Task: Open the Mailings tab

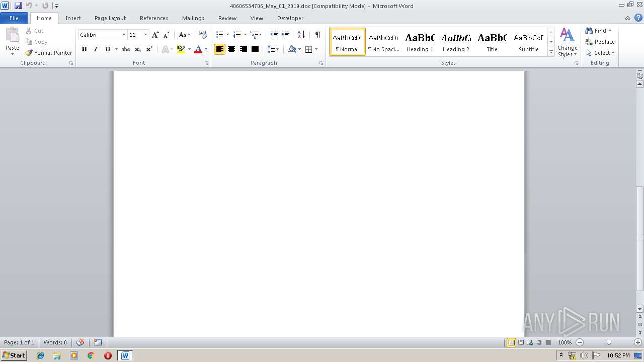Action: point(193,18)
